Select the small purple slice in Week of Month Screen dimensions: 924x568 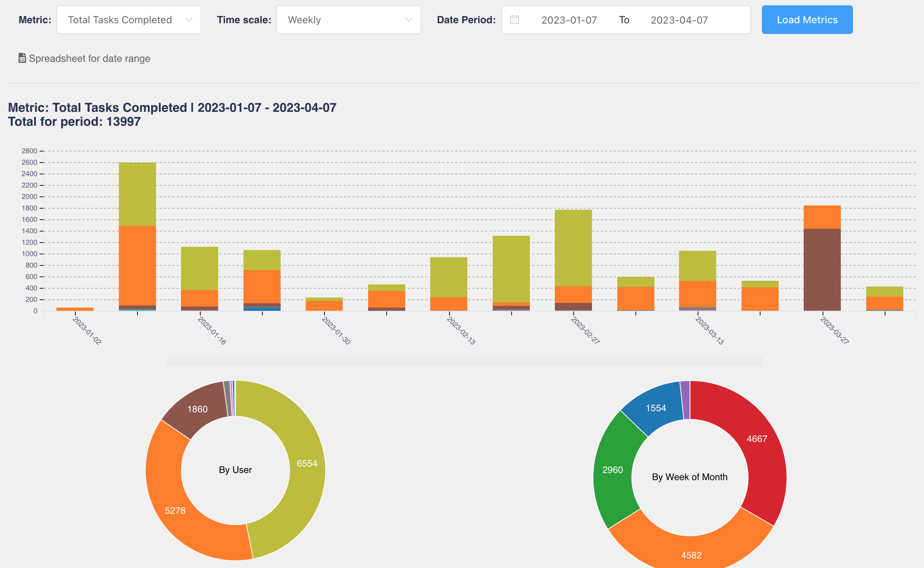point(686,400)
